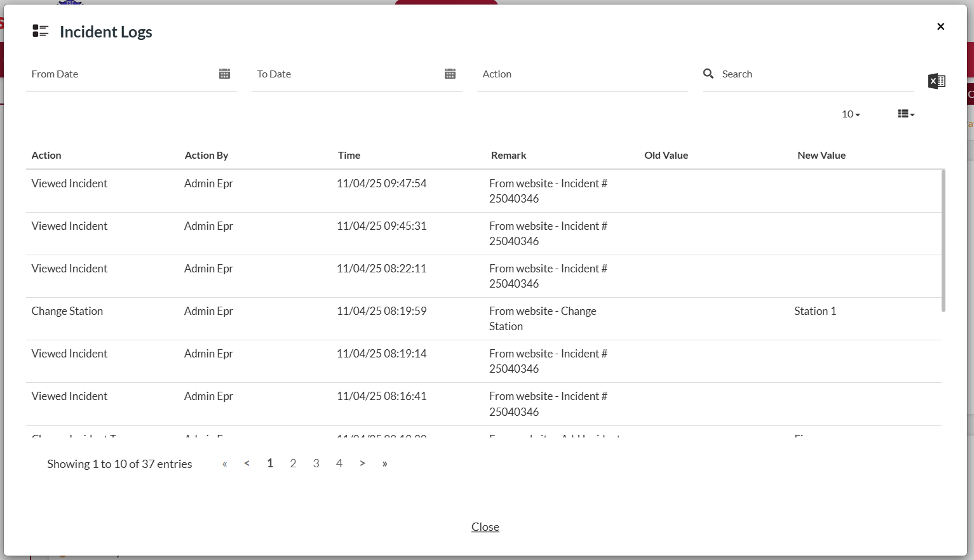Jump to last page double arrow

pyautogui.click(x=384, y=463)
